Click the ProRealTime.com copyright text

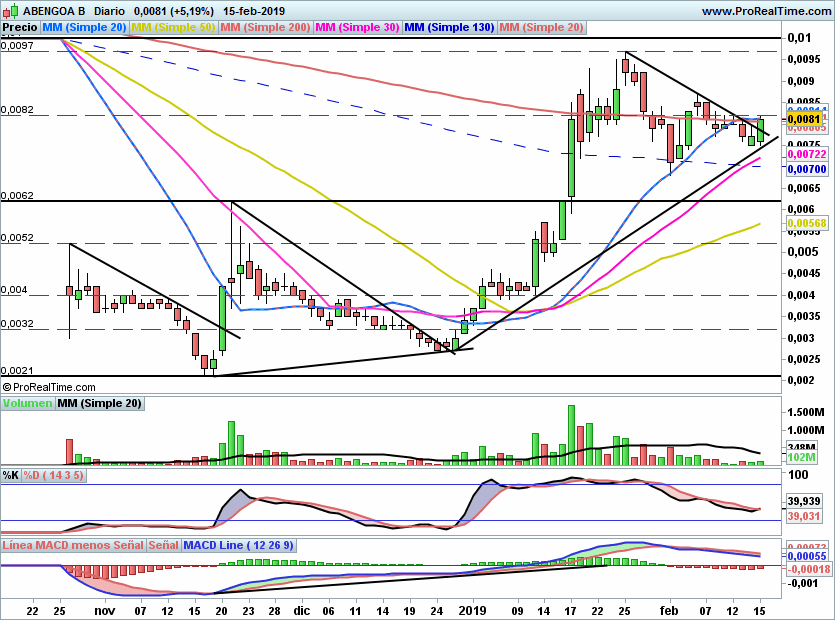point(49,387)
